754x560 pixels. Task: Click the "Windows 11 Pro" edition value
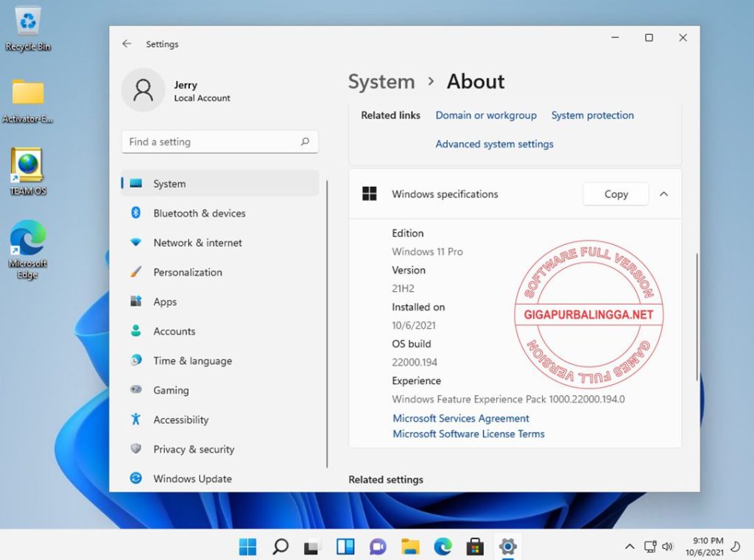click(x=427, y=252)
